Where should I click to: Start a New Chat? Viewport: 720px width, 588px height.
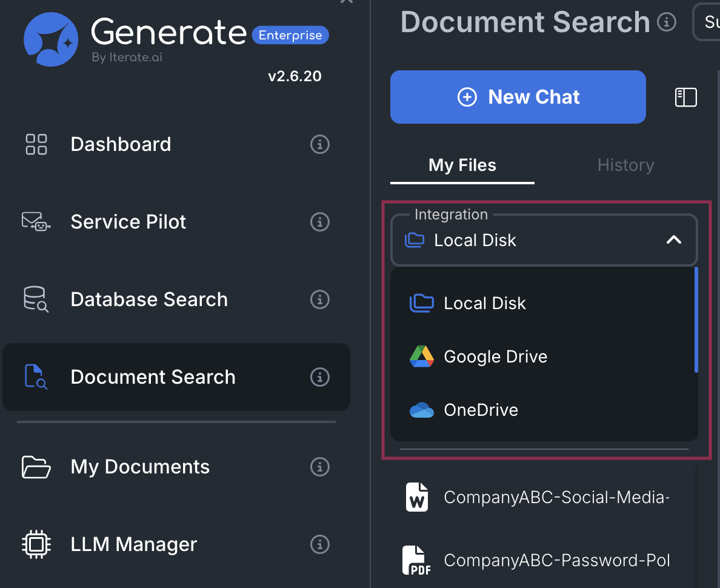click(518, 97)
